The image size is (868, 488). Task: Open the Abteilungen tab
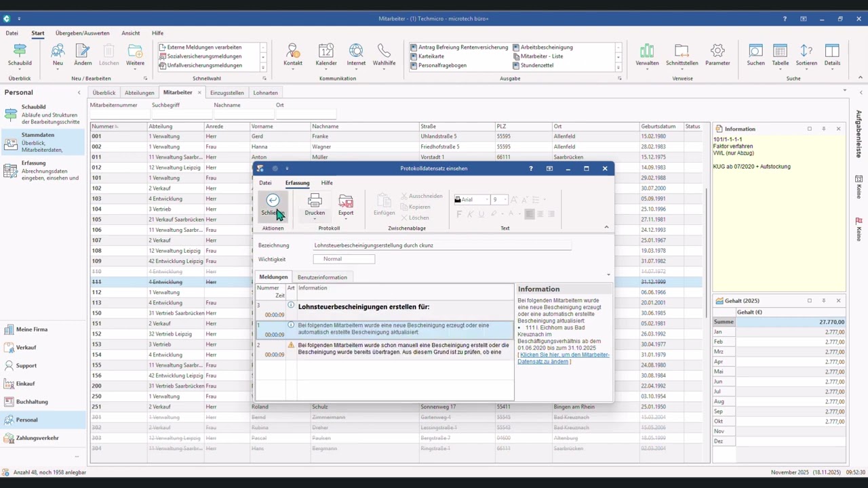(x=139, y=93)
